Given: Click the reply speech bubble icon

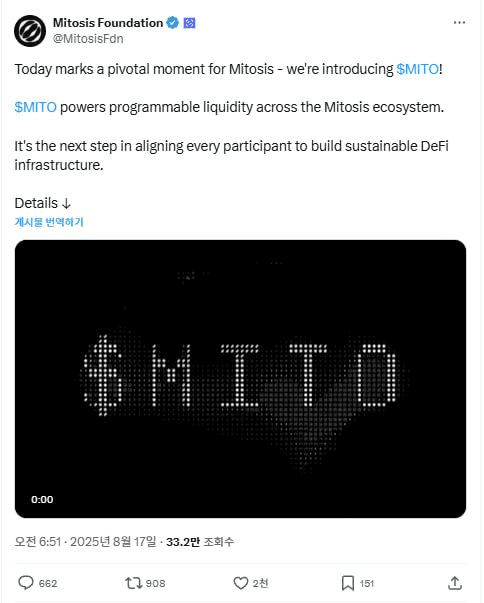Looking at the screenshot, I should (x=26, y=583).
